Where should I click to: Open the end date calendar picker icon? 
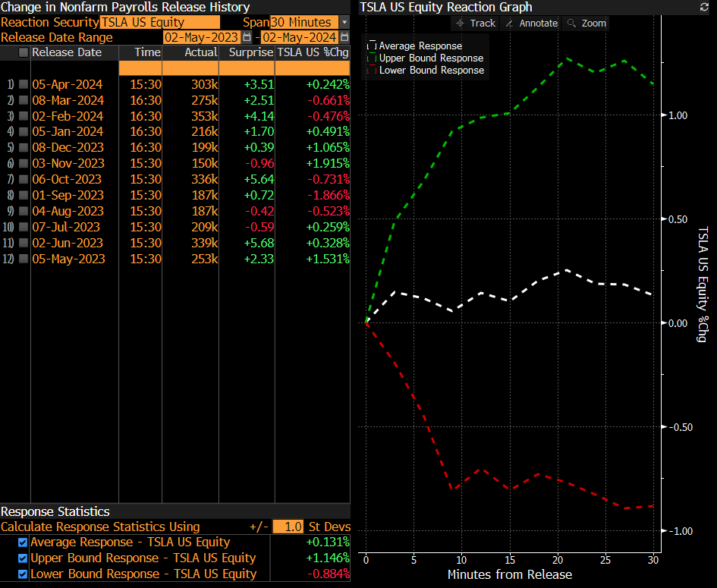click(344, 37)
